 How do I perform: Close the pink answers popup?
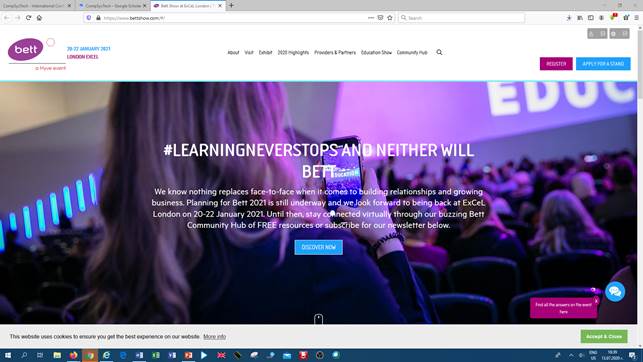pos(596,301)
